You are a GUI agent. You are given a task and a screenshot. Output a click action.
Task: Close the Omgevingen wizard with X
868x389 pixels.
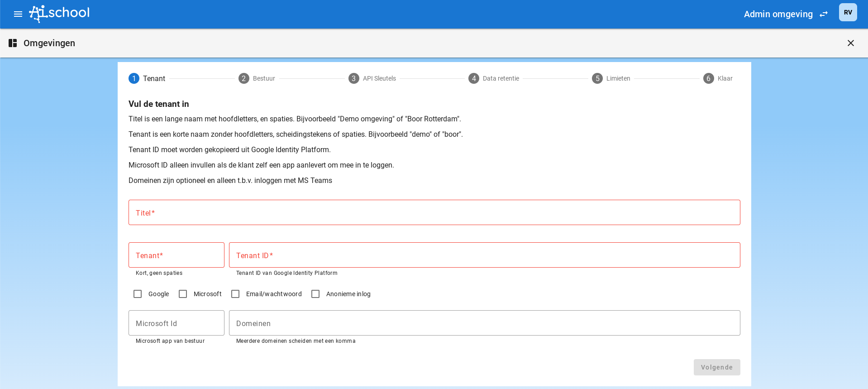coord(850,43)
